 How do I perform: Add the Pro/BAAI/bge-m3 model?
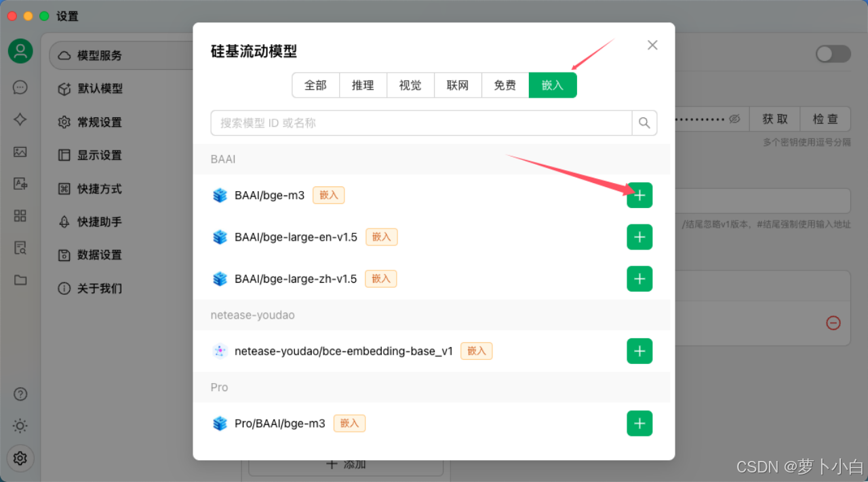[x=639, y=424]
